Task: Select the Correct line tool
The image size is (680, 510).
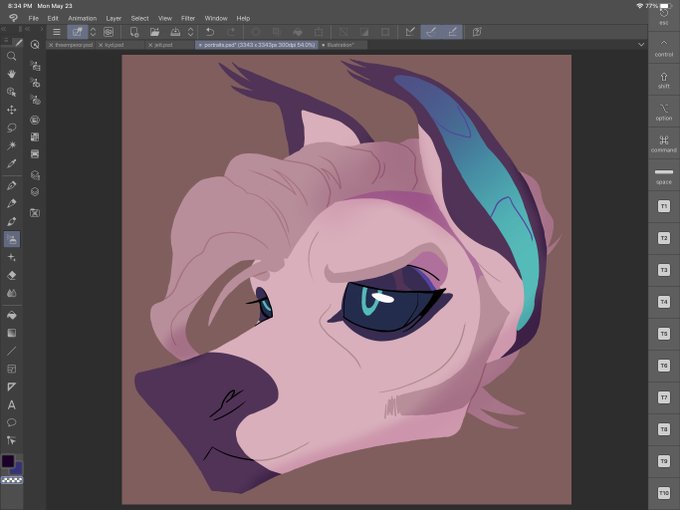Action: (12, 440)
